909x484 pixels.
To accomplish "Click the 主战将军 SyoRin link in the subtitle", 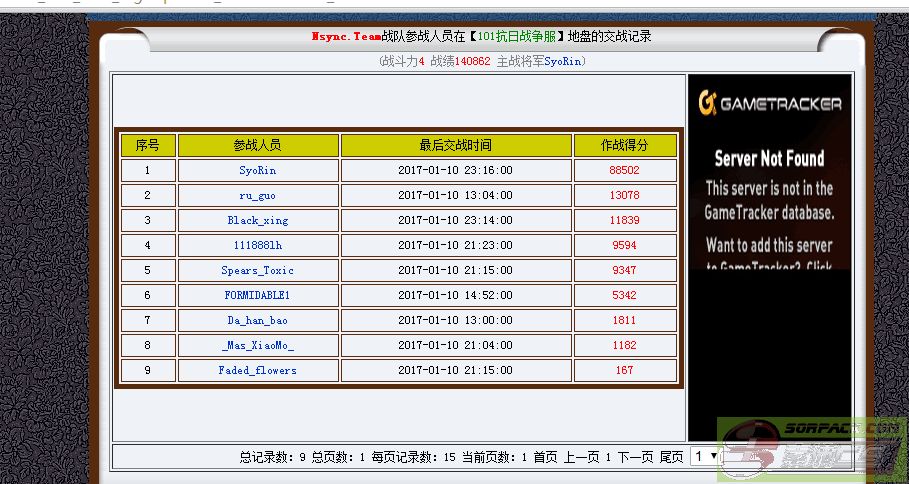I will pos(564,61).
